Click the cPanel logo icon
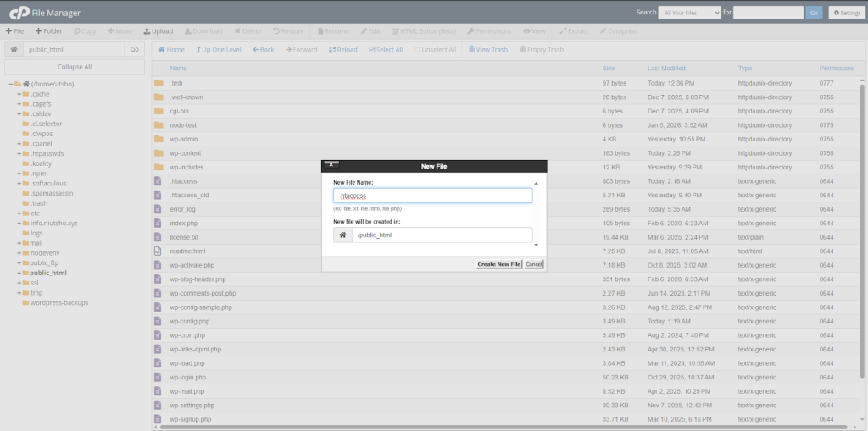This screenshot has height=431, width=868. 19,12
